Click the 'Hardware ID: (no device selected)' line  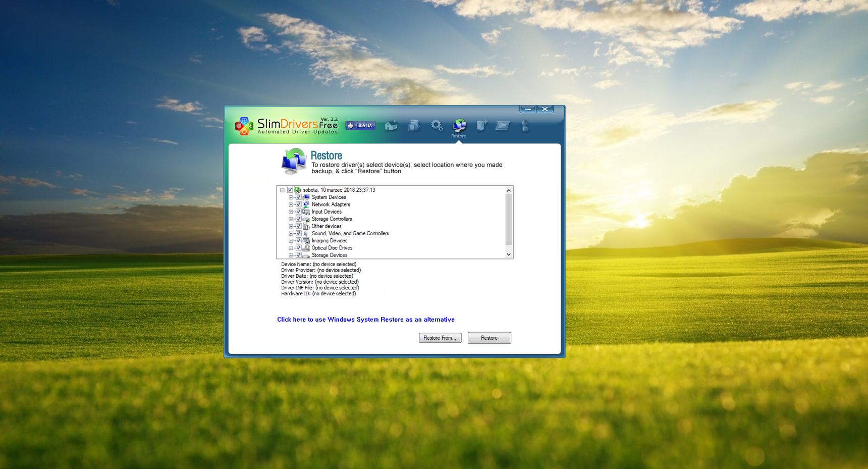(318, 294)
